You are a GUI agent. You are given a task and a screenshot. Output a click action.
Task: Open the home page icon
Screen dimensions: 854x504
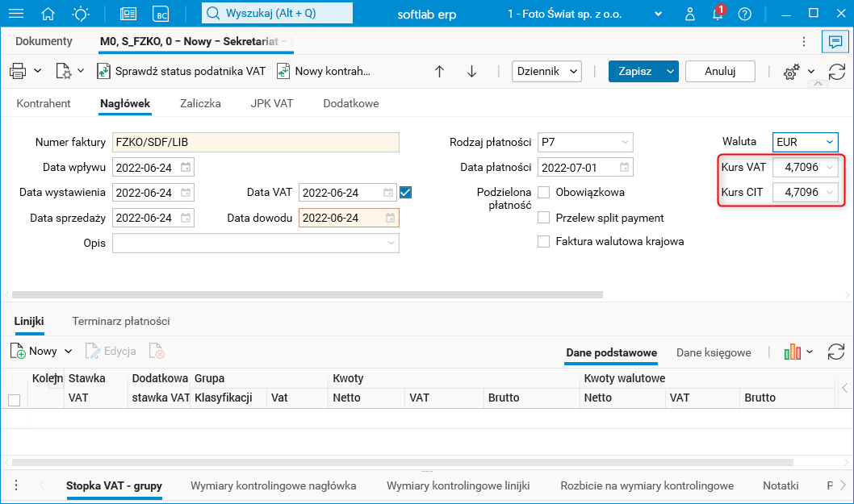(48, 14)
